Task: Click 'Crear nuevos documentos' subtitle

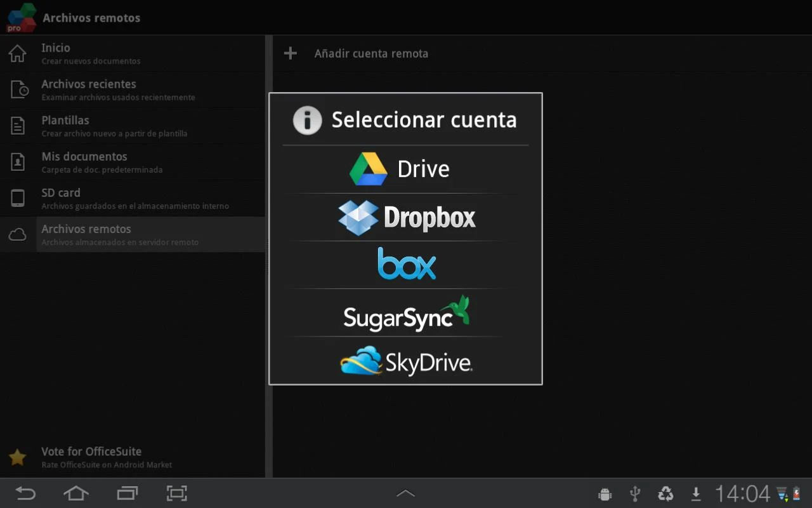Action: pos(91,62)
